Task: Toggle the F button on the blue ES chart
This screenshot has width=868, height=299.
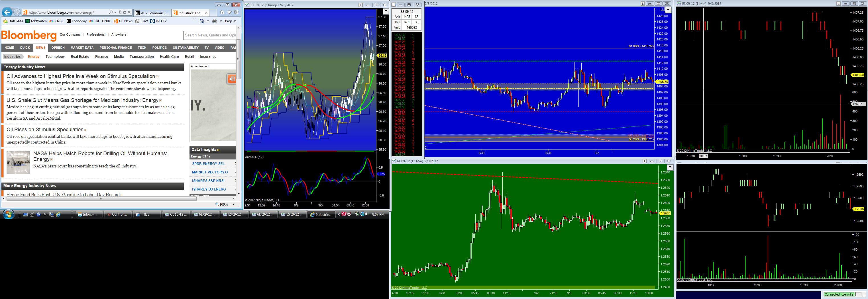Action: 663,9
